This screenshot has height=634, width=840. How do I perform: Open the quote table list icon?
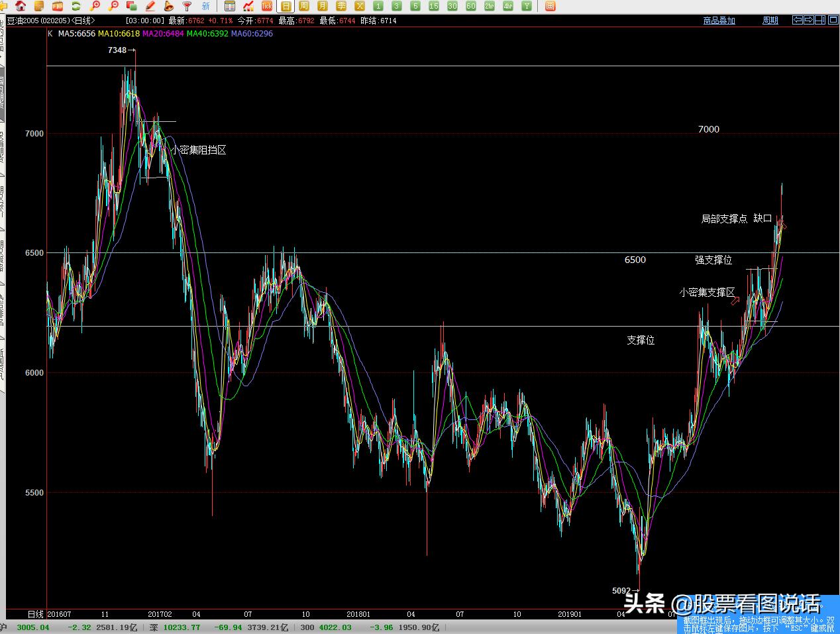(230, 6)
